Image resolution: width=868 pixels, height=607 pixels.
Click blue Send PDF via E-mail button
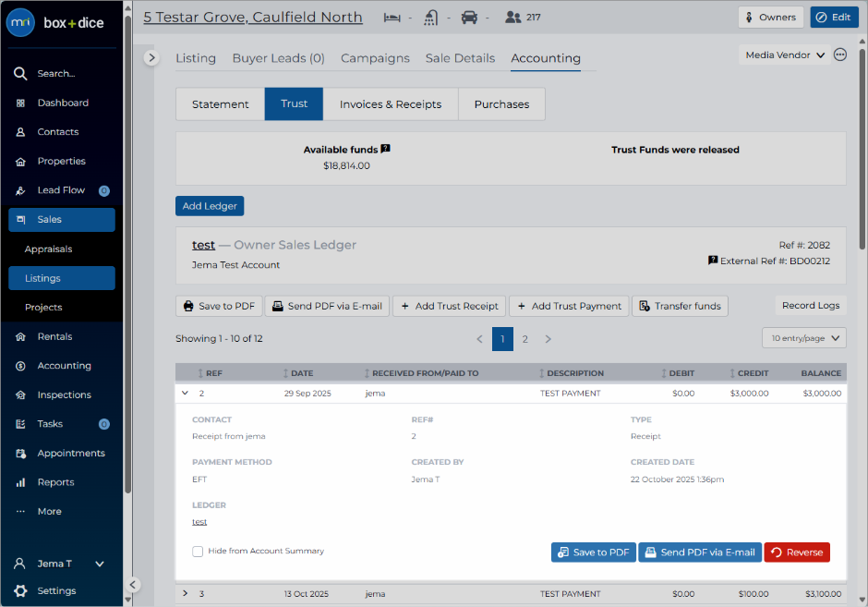[x=700, y=552]
